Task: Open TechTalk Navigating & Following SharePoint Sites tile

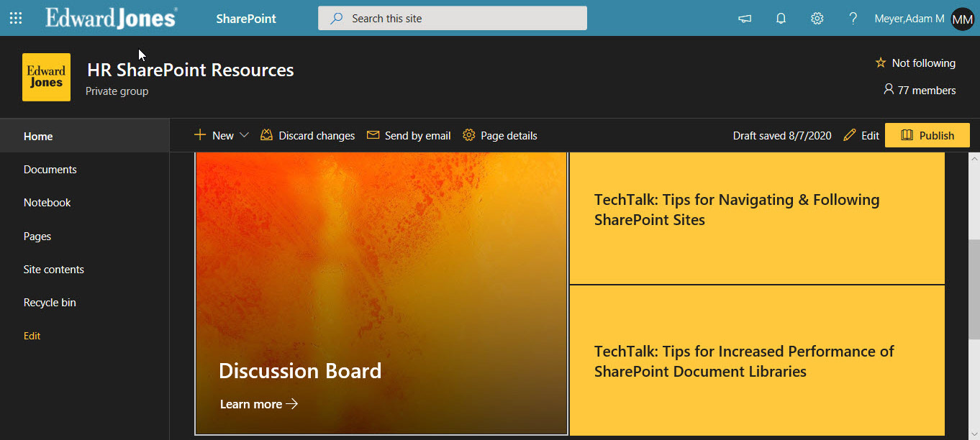Action: (x=757, y=218)
